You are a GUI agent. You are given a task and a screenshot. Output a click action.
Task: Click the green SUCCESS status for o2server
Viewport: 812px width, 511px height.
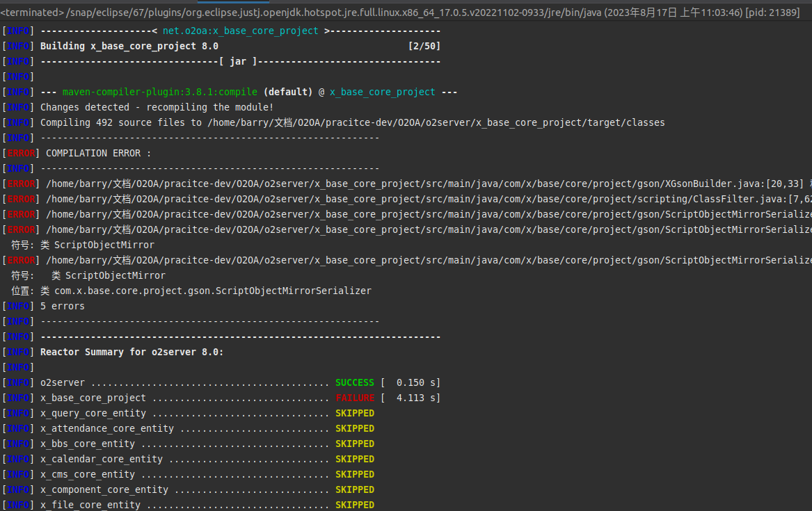(354, 382)
